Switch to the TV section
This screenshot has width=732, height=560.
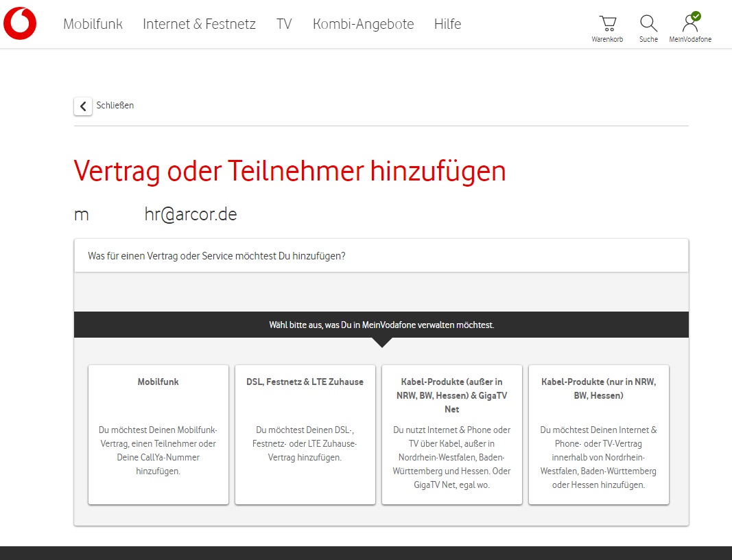pyautogui.click(x=284, y=24)
